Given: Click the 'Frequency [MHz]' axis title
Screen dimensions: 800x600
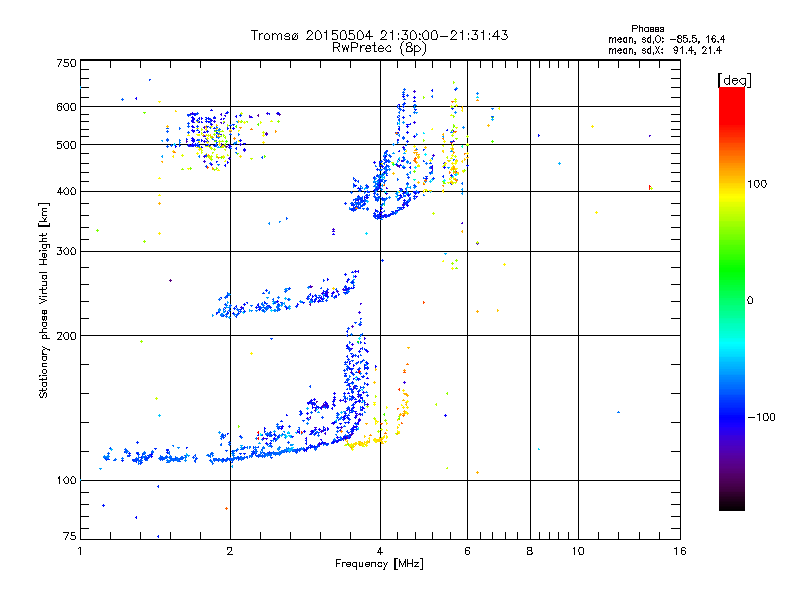Looking at the screenshot, I should pyautogui.click(x=379, y=564).
